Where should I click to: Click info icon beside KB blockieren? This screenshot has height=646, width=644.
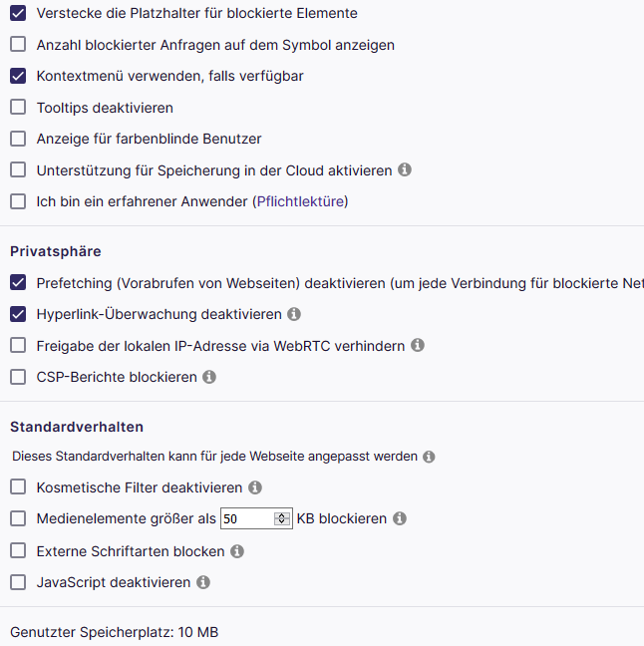tap(400, 519)
